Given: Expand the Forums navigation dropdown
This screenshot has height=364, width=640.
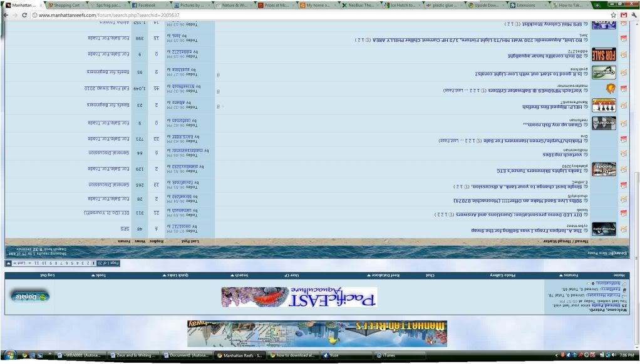Looking at the screenshot, I should pyautogui.click(x=567, y=275).
